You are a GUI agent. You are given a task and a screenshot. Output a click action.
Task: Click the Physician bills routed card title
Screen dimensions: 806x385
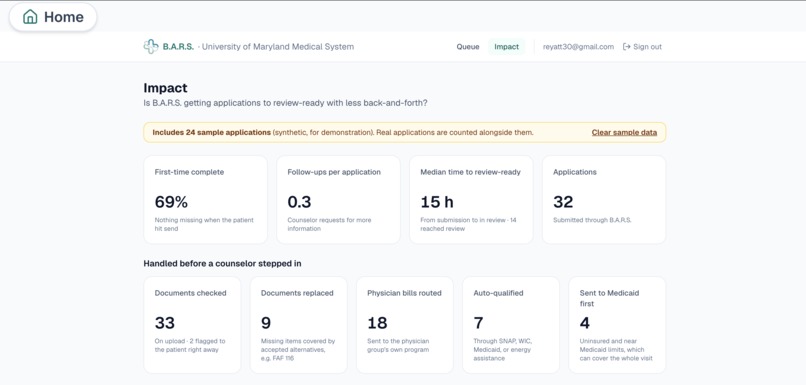click(x=404, y=293)
